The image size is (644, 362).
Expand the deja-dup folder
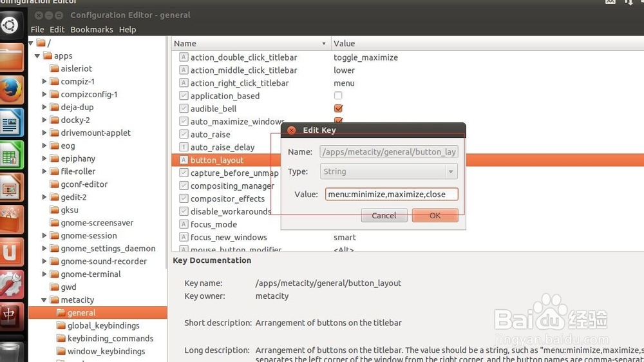pyautogui.click(x=44, y=107)
